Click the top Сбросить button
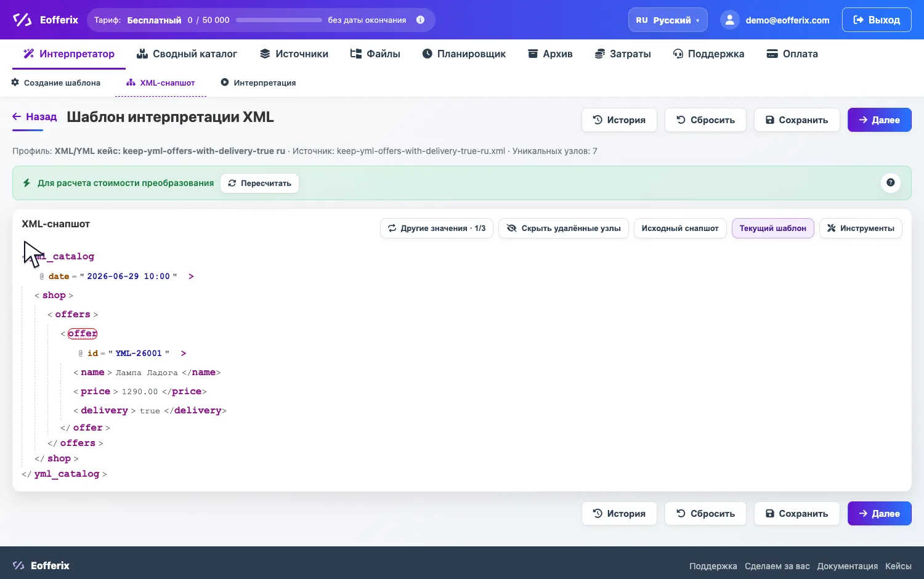 [x=705, y=119]
